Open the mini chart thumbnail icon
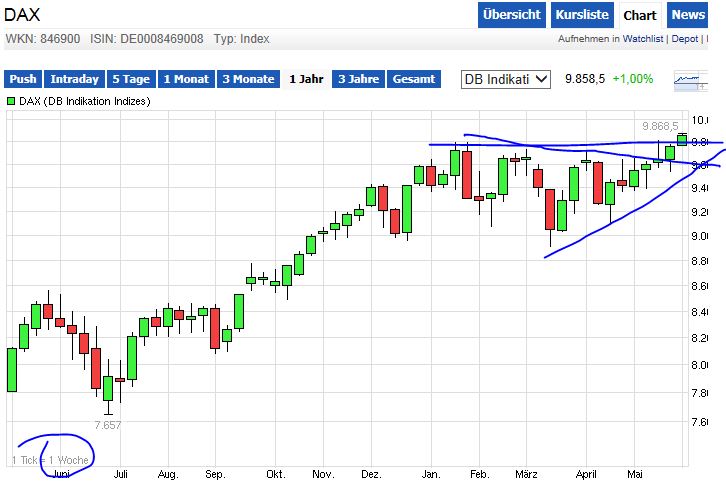This screenshot has width=726, height=483. [688, 78]
